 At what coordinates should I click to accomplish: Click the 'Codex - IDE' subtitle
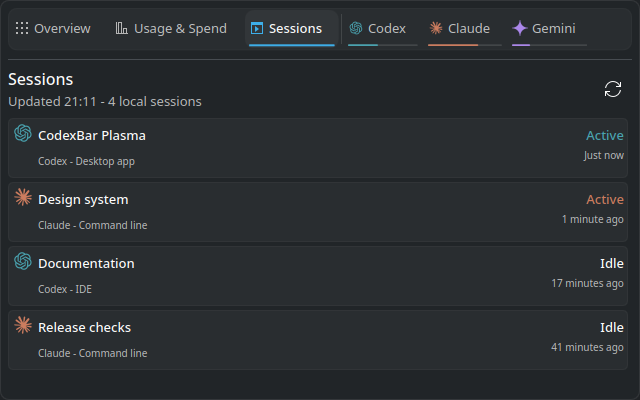65,289
